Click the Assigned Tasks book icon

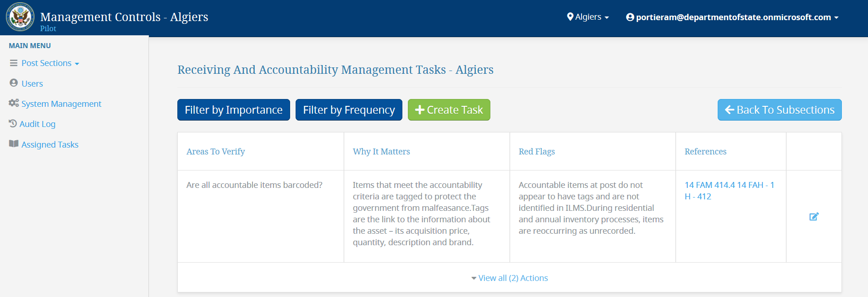[14, 144]
